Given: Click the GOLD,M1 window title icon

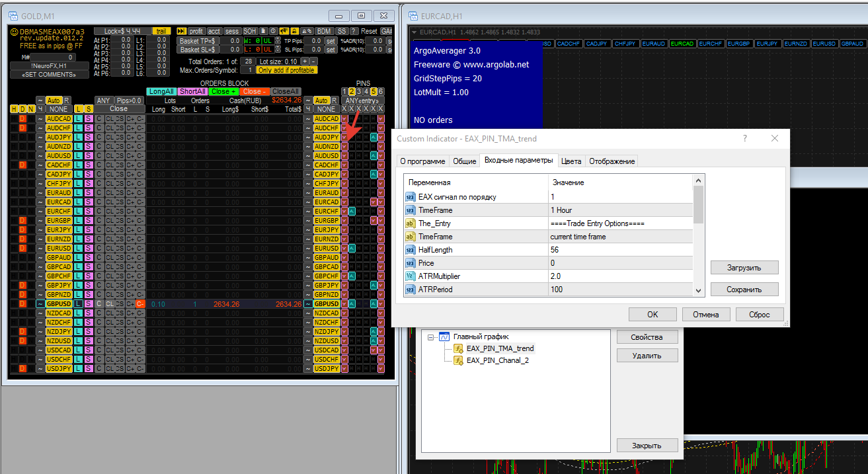Looking at the screenshot, I should tap(13, 16).
